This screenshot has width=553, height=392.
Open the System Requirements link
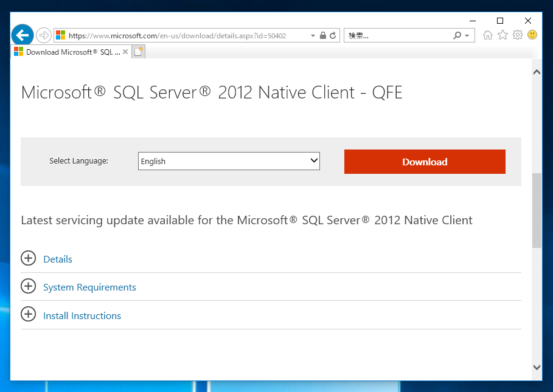[89, 287]
